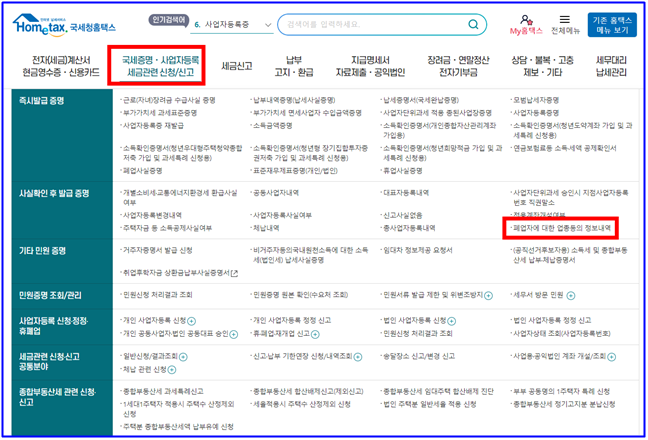Expand plus icon beside 사업용·공익법인 계좌 개설/조회
This screenshot has height=440, width=648.
click(612, 357)
